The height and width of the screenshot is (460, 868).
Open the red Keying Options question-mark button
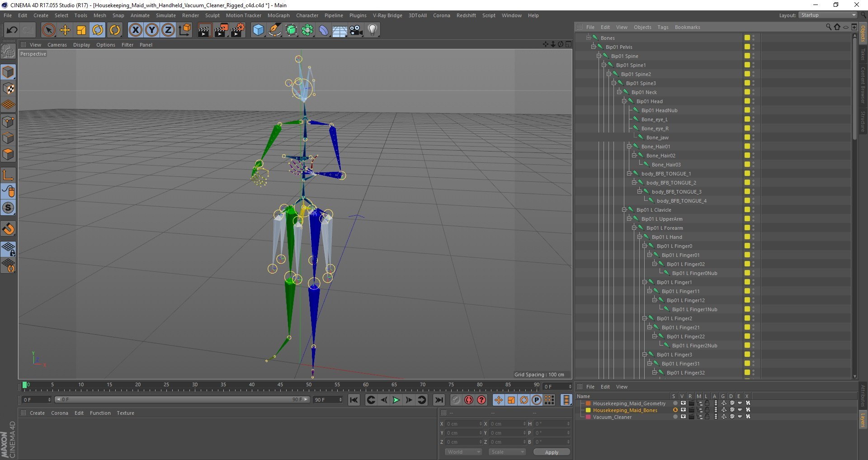tap(481, 400)
